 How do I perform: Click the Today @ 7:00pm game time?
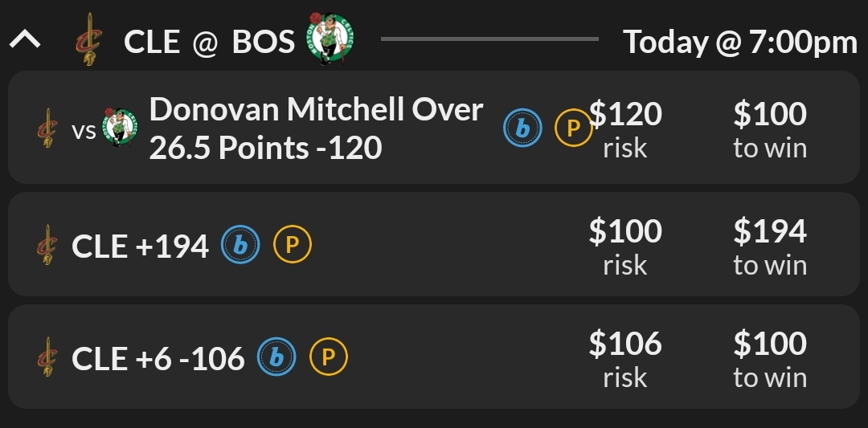click(740, 42)
